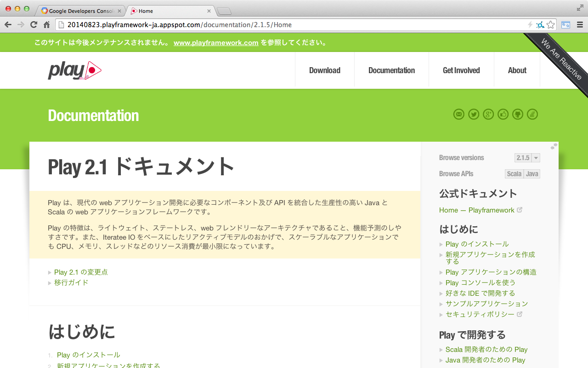The image size is (588, 368).
Task: Open Java 開発者のための Play link
Action: coord(486,360)
